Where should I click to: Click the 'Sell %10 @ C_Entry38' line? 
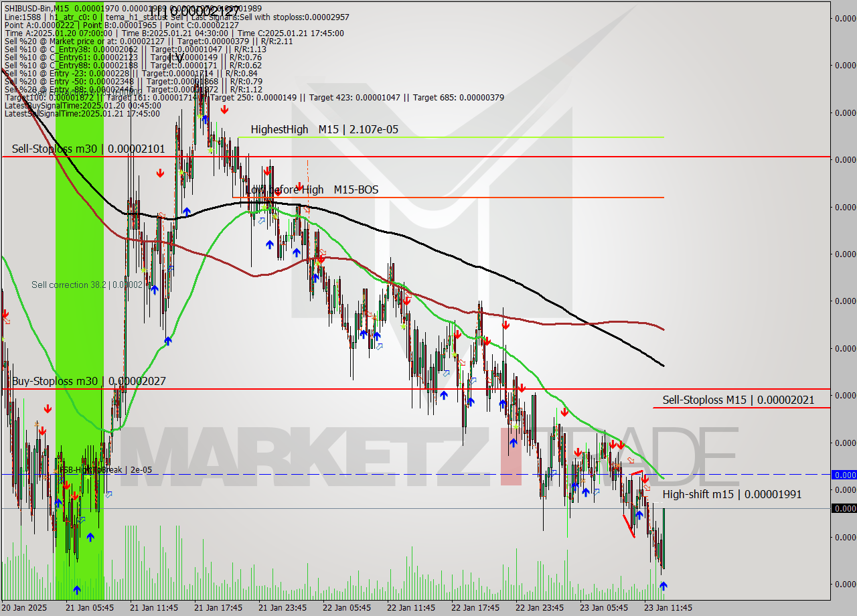135,49
